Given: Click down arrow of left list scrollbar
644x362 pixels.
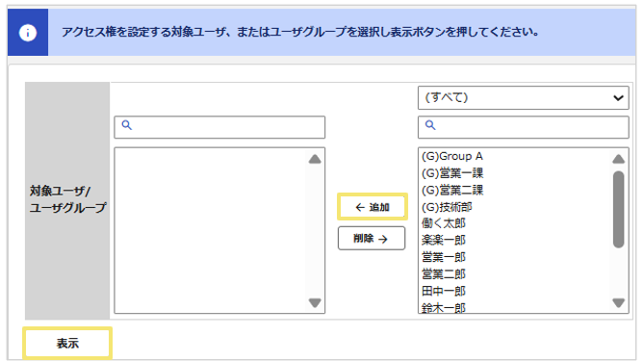Looking at the screenshot, I should tap(315, 303).
